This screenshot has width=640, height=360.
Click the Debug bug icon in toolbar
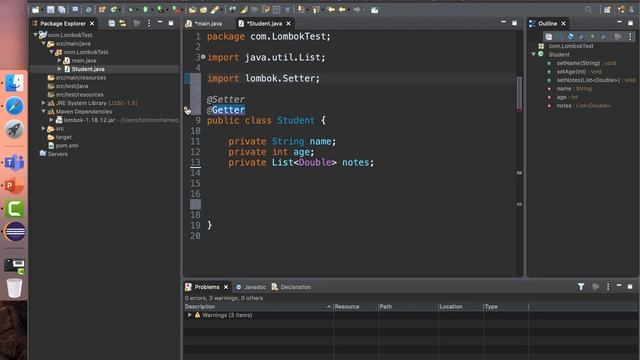coord(131,9)
